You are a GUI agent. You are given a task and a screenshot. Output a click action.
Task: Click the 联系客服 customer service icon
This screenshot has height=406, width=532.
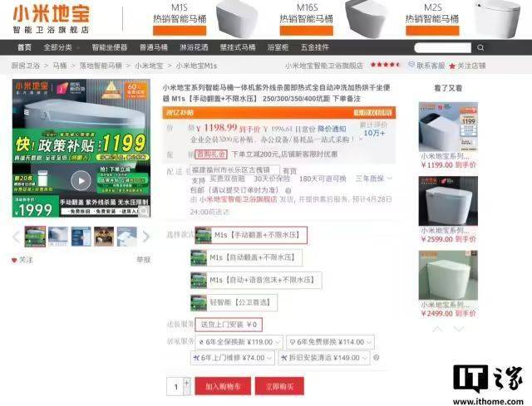411,65
